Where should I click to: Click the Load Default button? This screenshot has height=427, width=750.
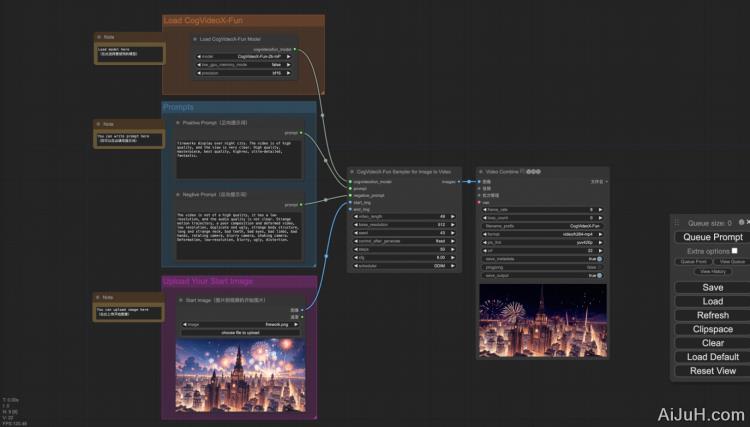coord(713,357)
